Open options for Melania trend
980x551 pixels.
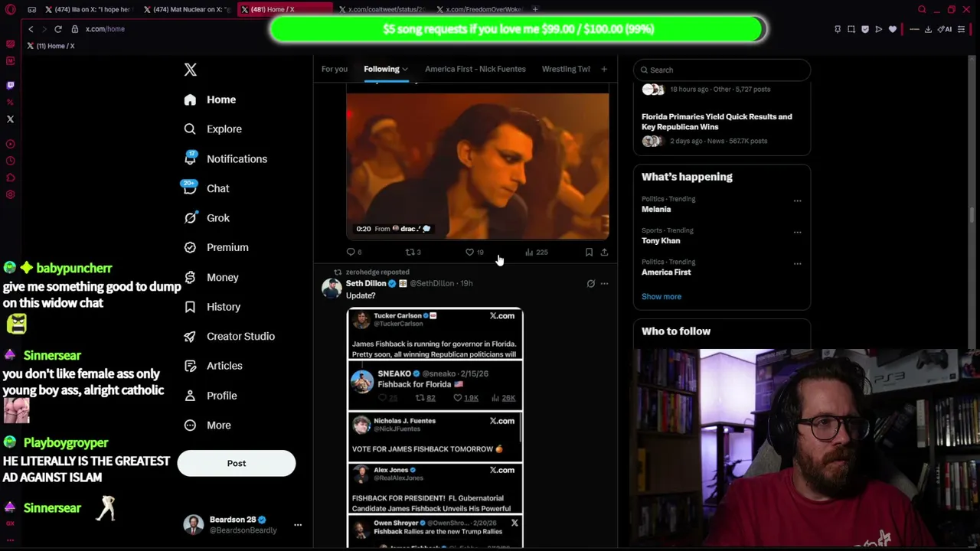coord(797,201)
